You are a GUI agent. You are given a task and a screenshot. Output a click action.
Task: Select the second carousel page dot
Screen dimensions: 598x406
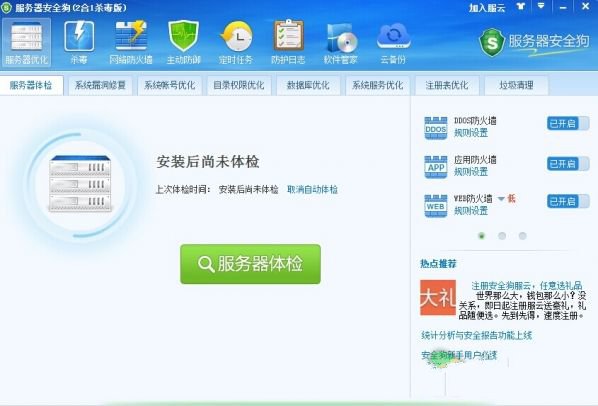pyautogui.click(x=502, y=236)
